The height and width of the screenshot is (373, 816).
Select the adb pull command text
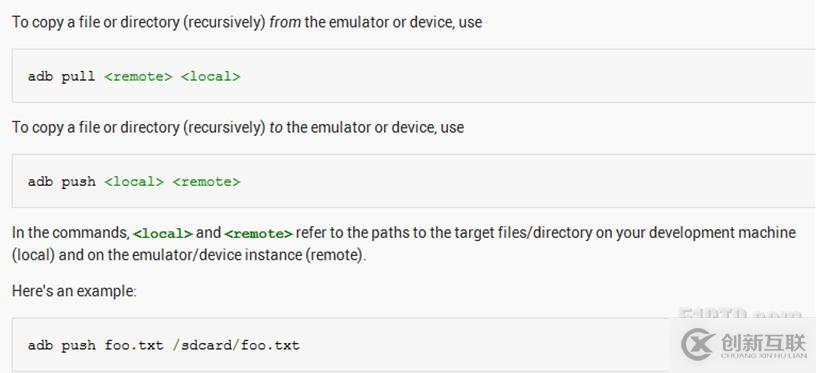[134, 76]
